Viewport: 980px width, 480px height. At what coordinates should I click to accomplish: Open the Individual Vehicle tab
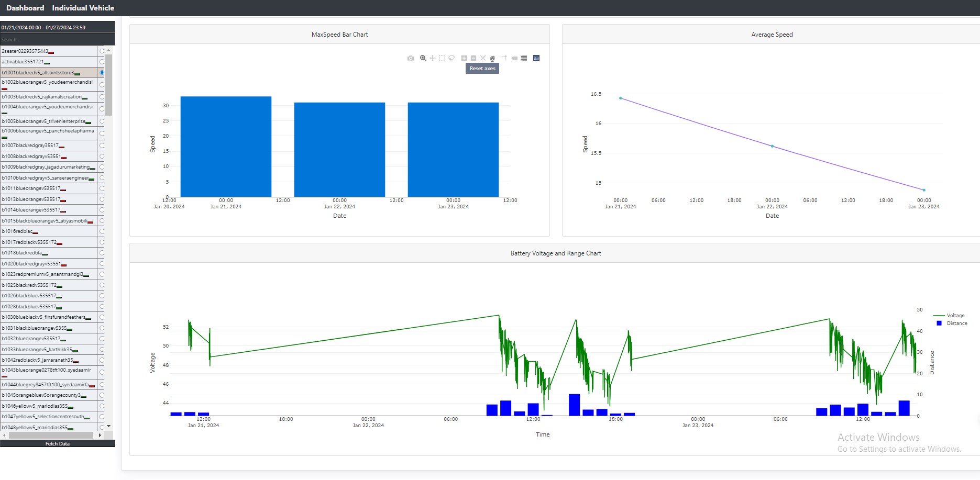(83, 8)
